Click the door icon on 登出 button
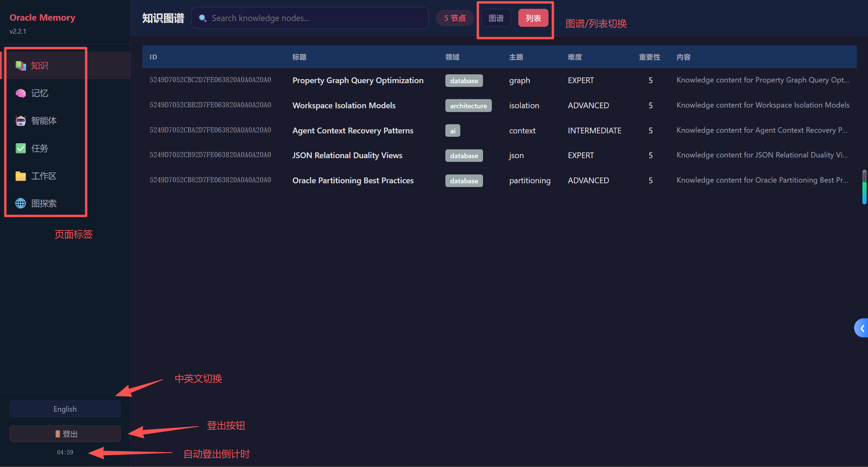Image resolution: width=868 pixels, height=467 pixels. coord(58,434)
